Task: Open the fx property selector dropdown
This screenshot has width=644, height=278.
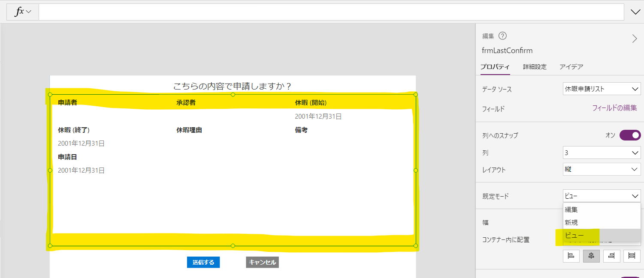Action: [x=23, y=12]
